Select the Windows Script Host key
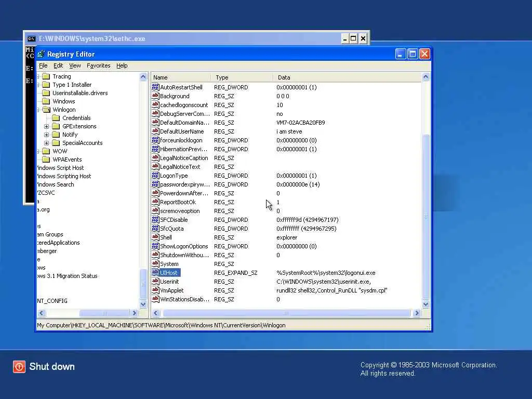 (x=60, y=168)
